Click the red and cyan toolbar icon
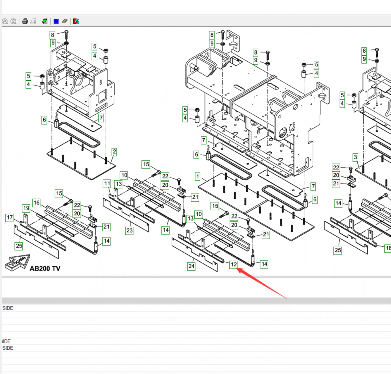This screenshot has width=391, height=374. tap(76, 21)
